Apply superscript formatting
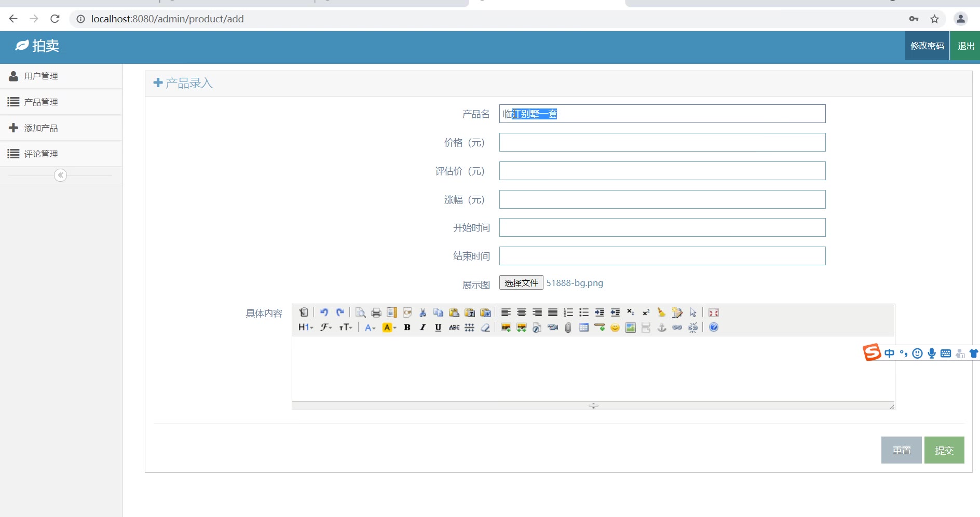 (646, 312)
